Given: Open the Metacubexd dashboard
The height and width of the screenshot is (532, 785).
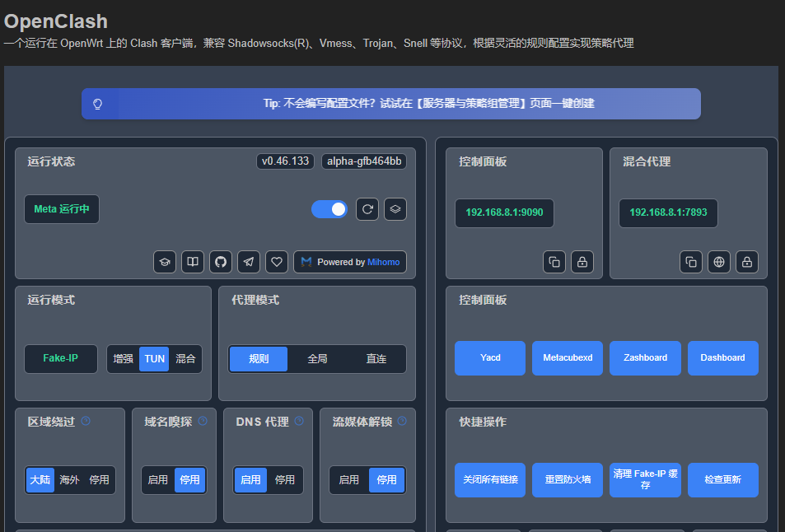Looking at the screenshot, I should pos(568,358).
